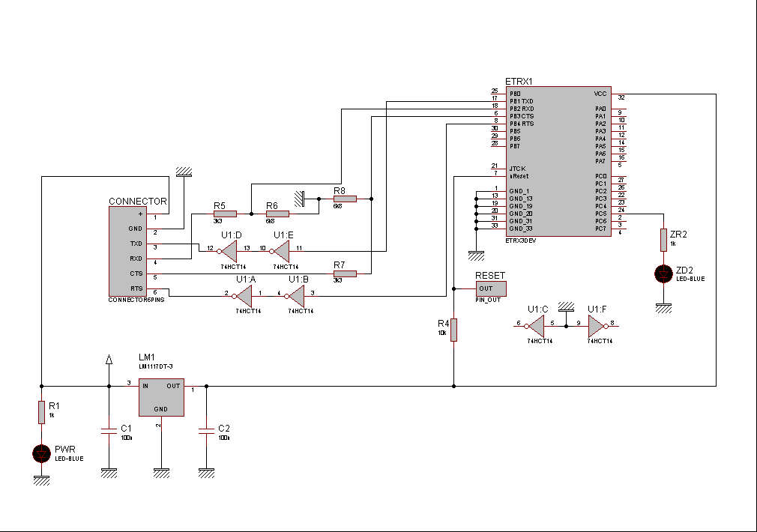Select the U1:F inverter gate symbol
757x532 pixels.
coord(597,327)
